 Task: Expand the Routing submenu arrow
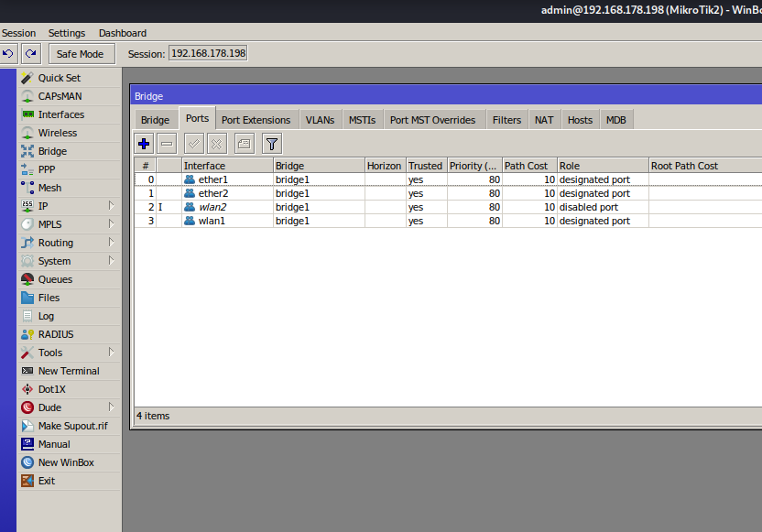[112, 242]
